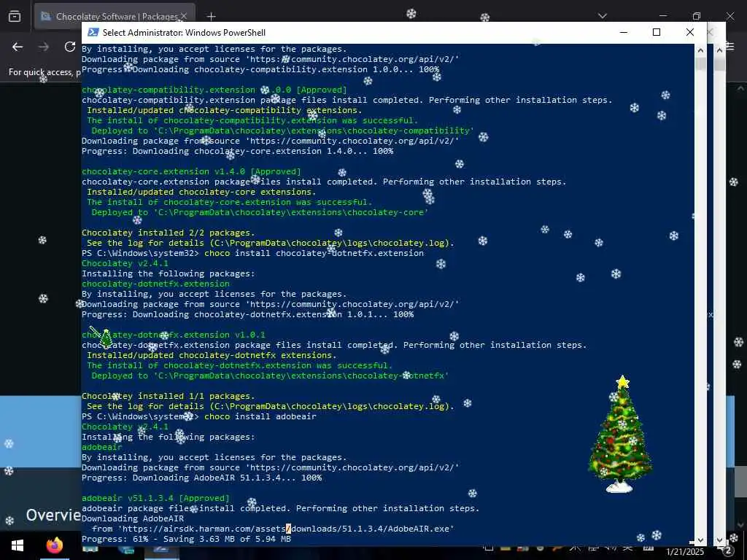
Task: Expand the list all tabs chevron in the browser
Action: coord(602,16)
